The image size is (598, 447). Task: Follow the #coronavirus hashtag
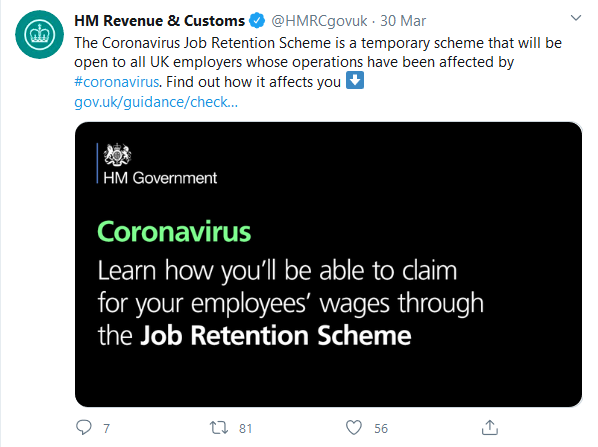pyautogui.click(x=116, y=82)
